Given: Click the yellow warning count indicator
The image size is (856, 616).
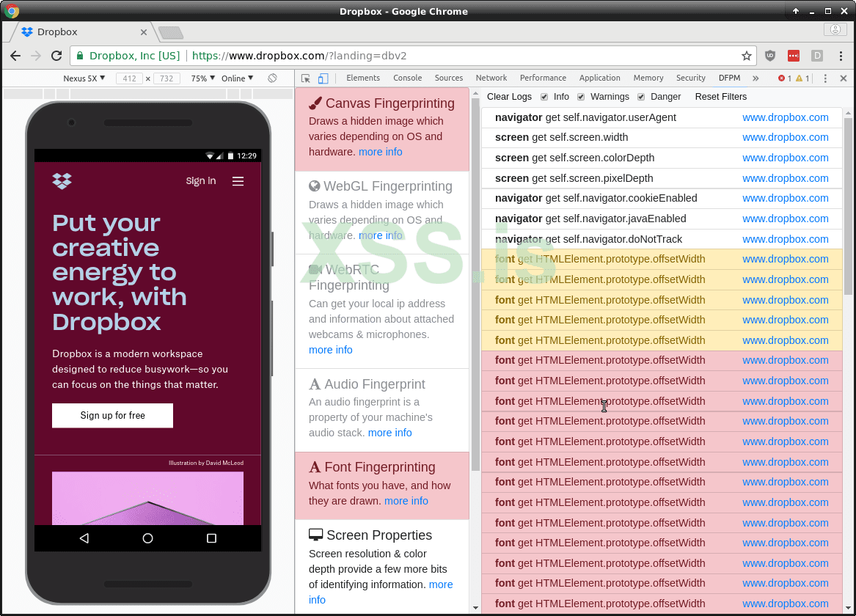Looking at the screenshot, I should tap(802, 78).
